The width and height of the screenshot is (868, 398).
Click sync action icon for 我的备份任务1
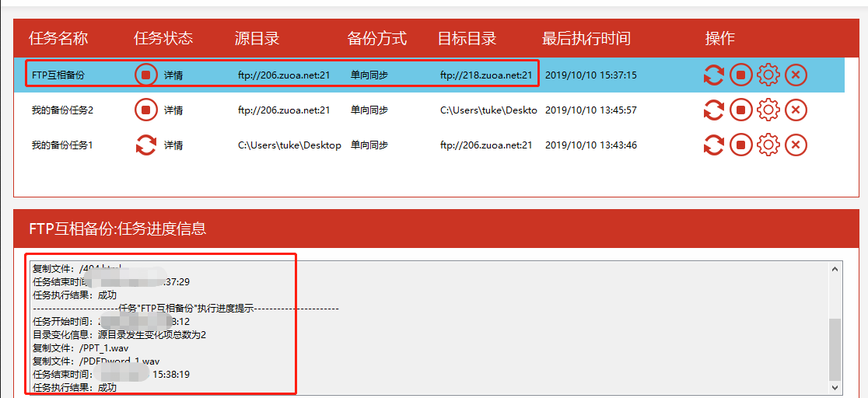[713, 145]
